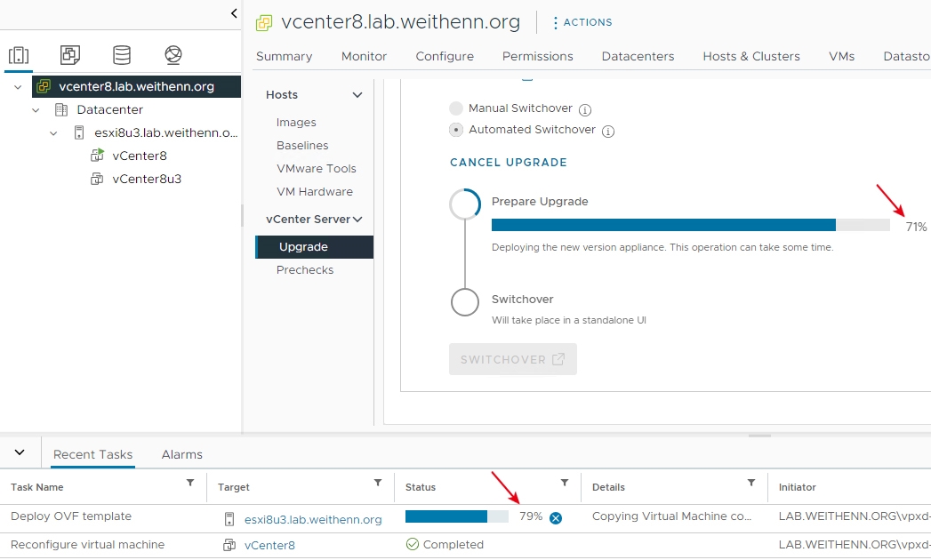Image resolution: width=931 pixels, height=560 pixels.
Task: Click 'Copying Virtual Machine co...' details cell
Action: (671, 516)
